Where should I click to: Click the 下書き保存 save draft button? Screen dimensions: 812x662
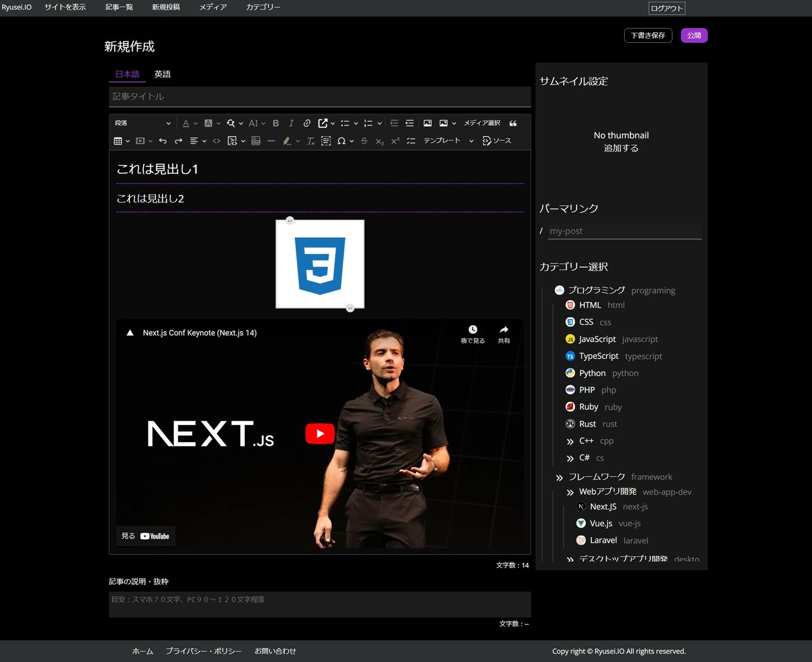648,35
